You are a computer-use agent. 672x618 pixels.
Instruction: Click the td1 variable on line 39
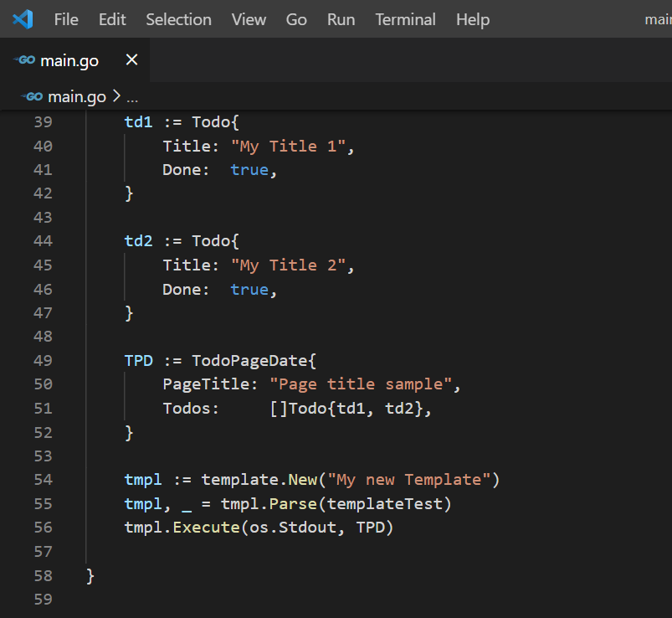coord(138,122)
